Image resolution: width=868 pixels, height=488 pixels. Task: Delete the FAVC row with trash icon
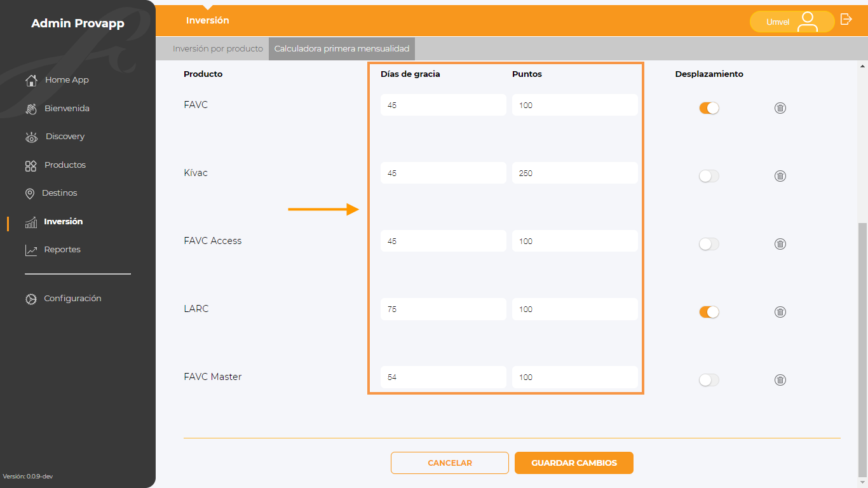[780, 108]
